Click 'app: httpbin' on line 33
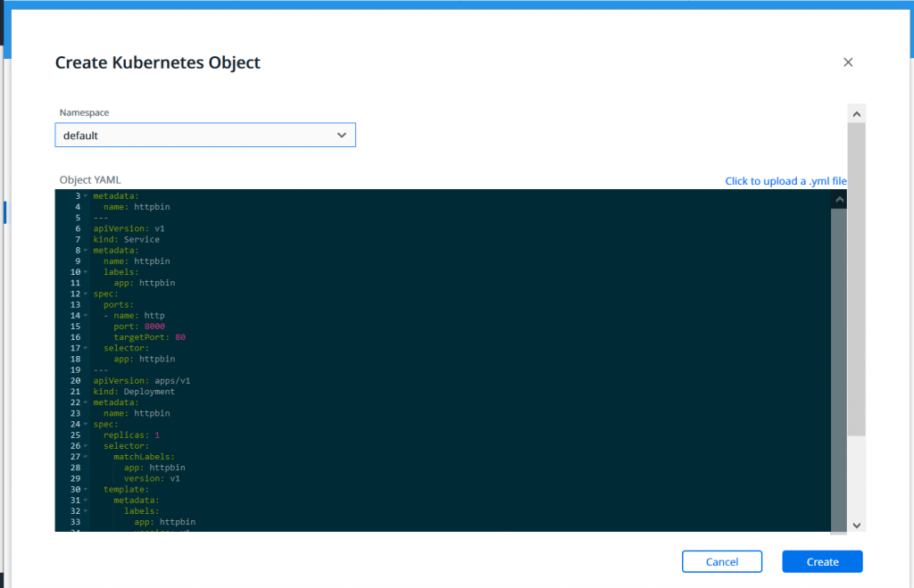Viewport: 914px width, 588px height. [x=165, y=522]
